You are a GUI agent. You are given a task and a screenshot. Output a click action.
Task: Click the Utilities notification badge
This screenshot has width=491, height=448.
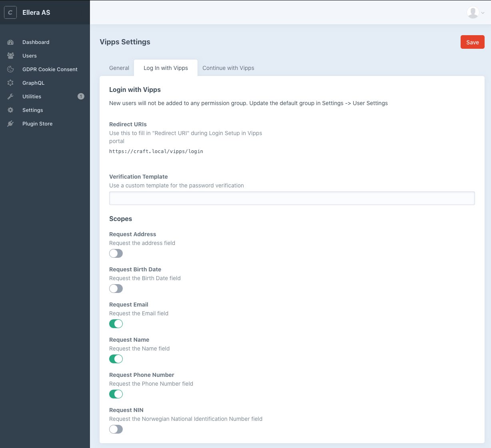pyautogui.click(x=81, y=96)
